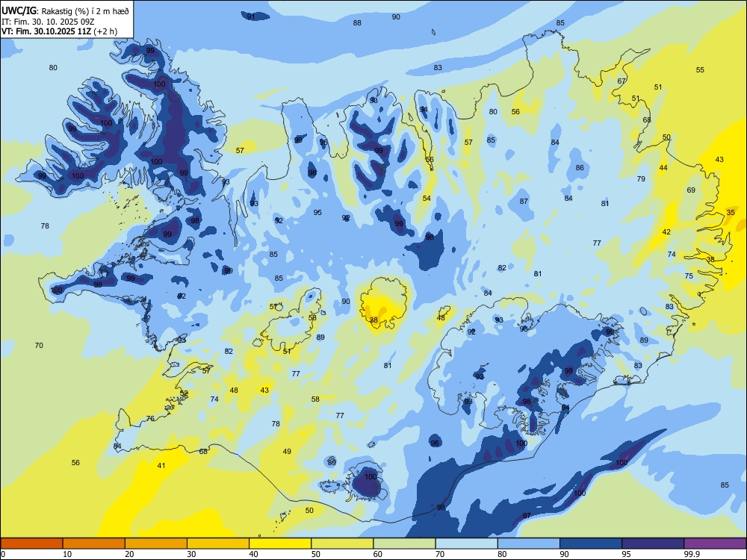Click the 'VT: Fim. 30.10.2025 11Z (+2 h)' line
This screenshot has height=560, width=747.
(x=59, y=31)
